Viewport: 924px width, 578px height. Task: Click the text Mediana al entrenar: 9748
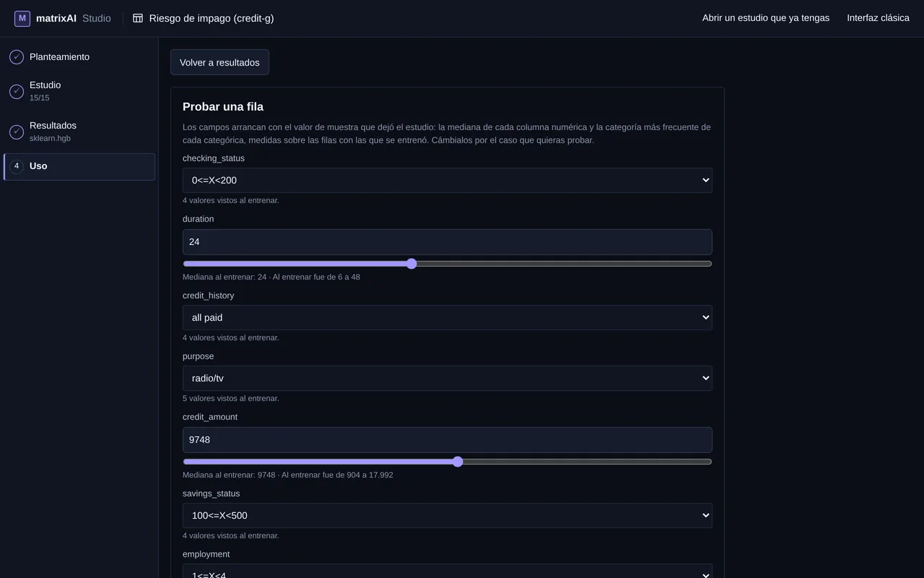(x=229, y=475)
